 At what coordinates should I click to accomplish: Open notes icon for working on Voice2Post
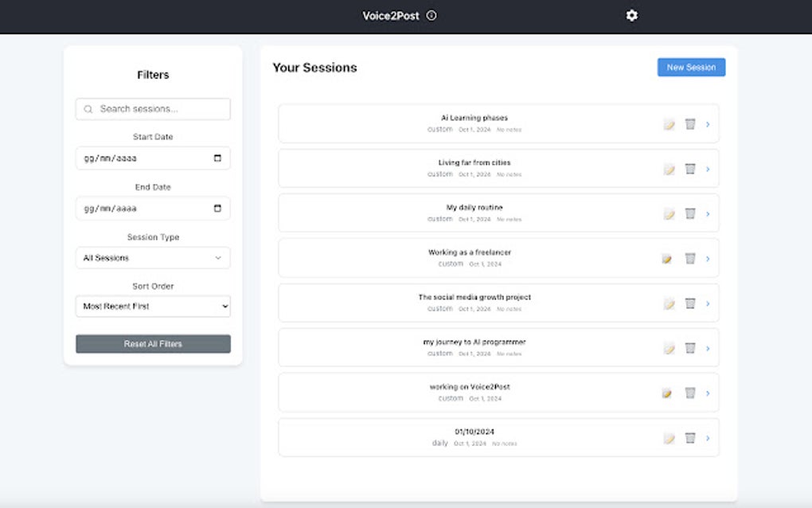pyautogui.click(x=667, y=393)
